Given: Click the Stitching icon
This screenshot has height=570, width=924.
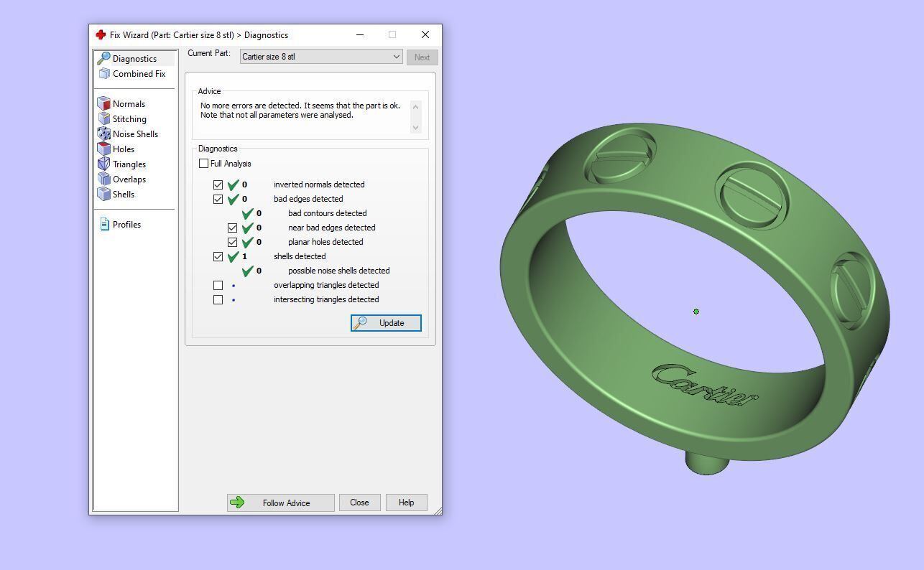Looking at the screenshot, I should point(104,118).
